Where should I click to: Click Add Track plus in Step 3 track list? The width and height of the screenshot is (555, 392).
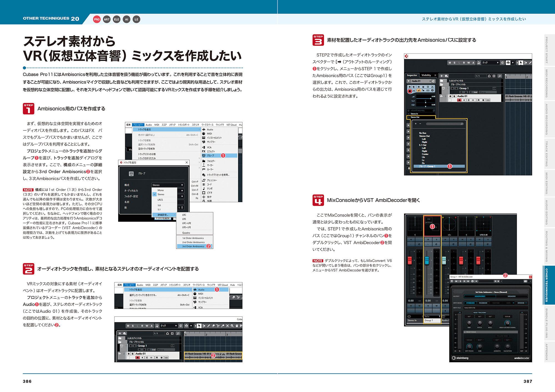coord(442,76)
